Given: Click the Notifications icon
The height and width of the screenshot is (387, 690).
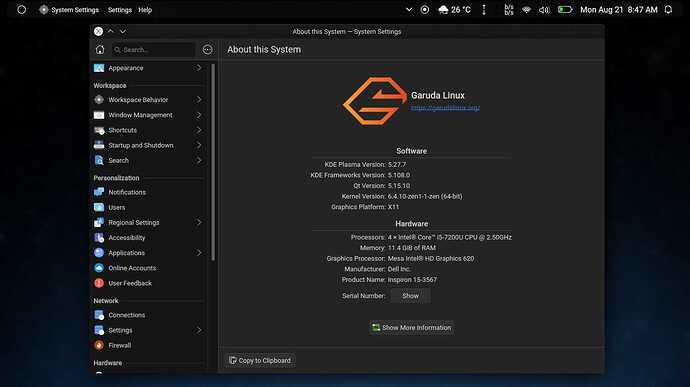Looking at the screenshot, I should coord(99,192).
